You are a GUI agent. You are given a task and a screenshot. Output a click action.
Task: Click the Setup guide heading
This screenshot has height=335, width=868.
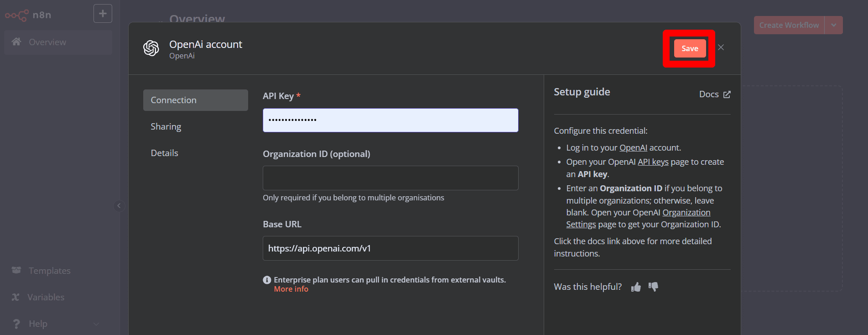pos(582,92)
